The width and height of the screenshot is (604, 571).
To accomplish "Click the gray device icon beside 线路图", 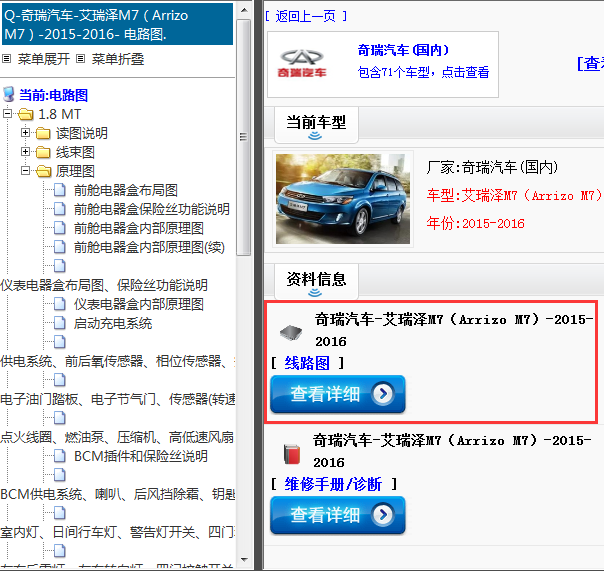I will [291, 332].
